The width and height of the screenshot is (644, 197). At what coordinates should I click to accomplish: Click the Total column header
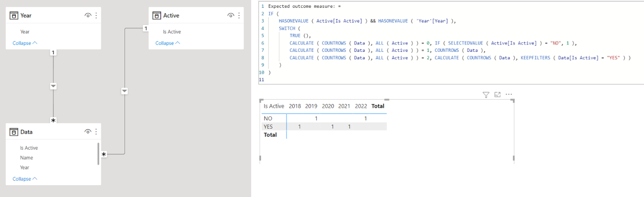click(x=378, y=106)
